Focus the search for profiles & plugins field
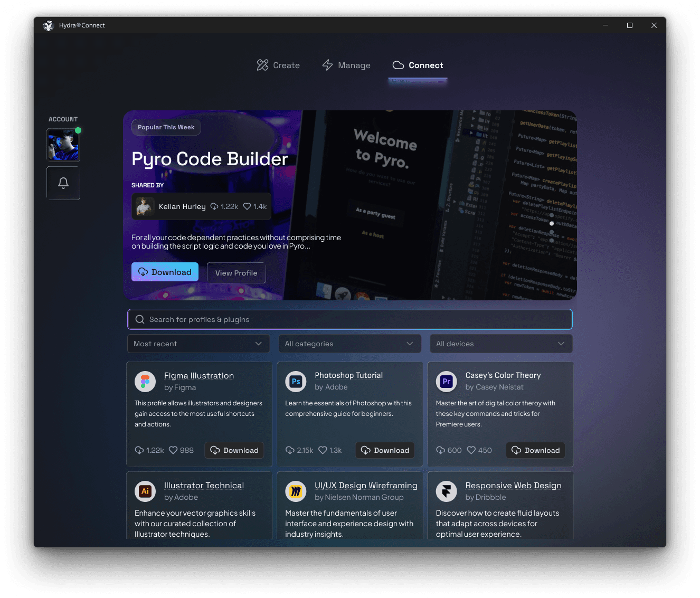The height and width of the screenshot is (598, 700). tap(350, 319)
